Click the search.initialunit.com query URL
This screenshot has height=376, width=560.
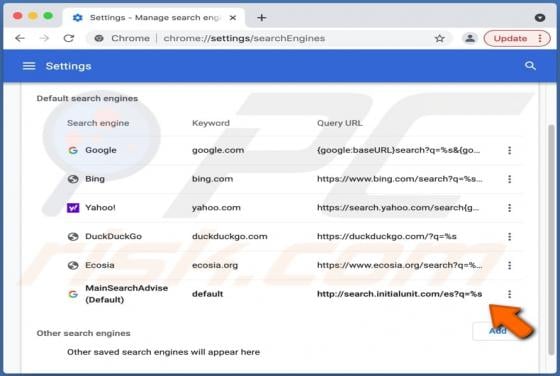400,294
